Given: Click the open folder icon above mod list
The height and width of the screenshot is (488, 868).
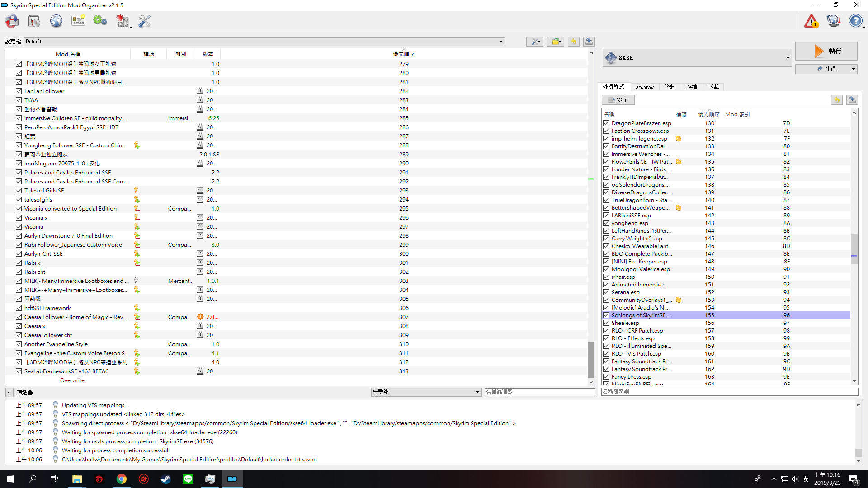Looking at the screenshot, I should pyautogui.click(x=556, y=42).
